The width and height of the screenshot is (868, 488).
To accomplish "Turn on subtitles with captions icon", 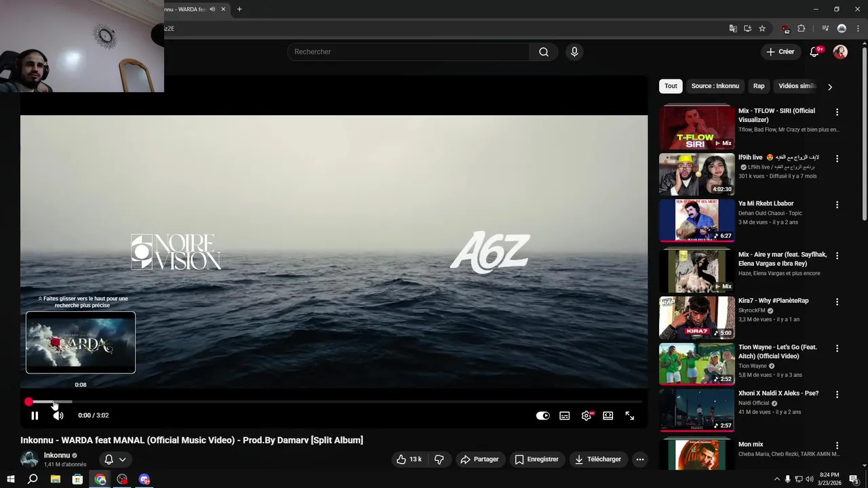I will click(x=564, y=415).
